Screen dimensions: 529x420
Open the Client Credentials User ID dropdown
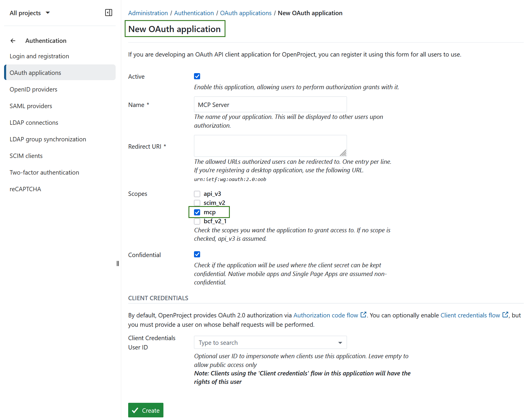[x=340, y=342]
